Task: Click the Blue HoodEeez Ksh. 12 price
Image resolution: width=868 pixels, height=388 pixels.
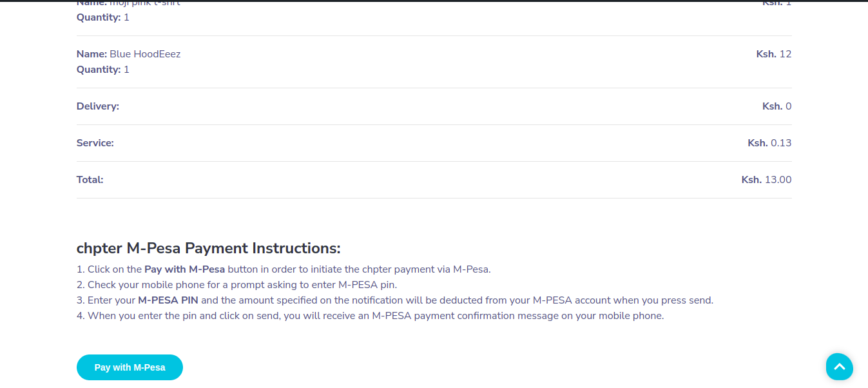Action: coord(774,54)
